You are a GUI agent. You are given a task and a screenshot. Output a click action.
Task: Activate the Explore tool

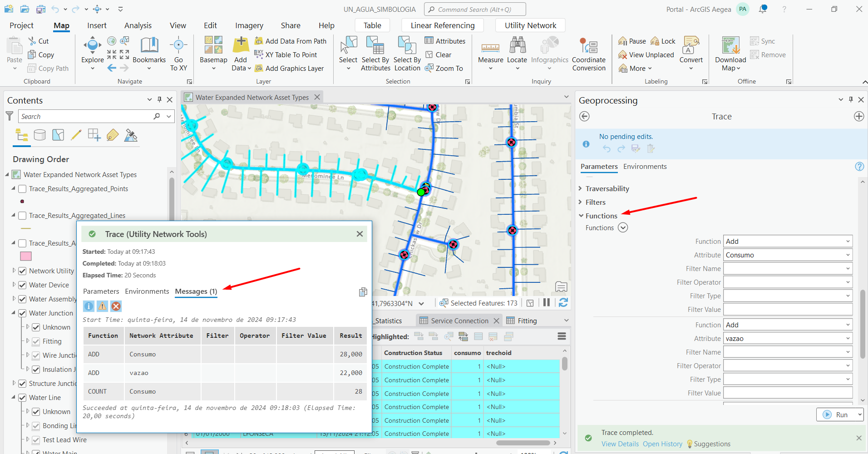pyautogui.click(x=92, y=50)
